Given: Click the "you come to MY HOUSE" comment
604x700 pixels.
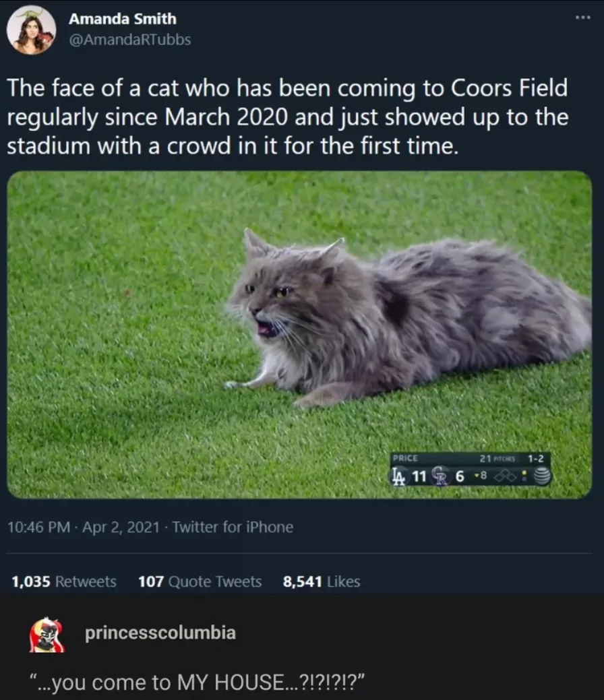Looking at the screenshot, I should 197,682.
